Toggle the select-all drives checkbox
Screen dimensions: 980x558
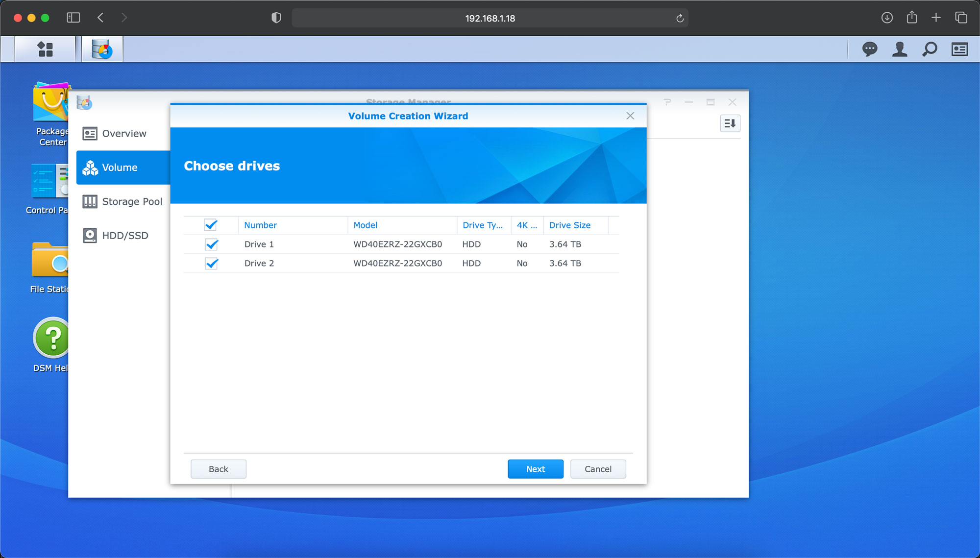coord(211,225)
